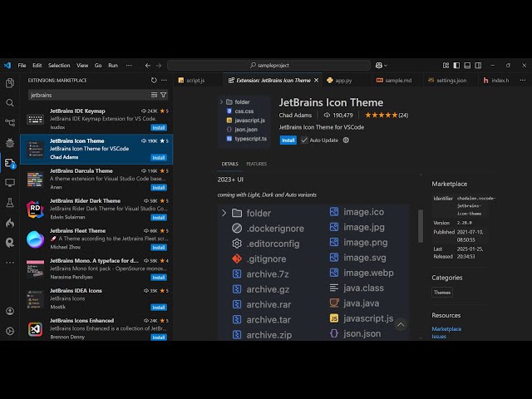Open the Selection menu
Image resolution: width=532 pixels, height=399 pixels.
(x=59, y=65)
